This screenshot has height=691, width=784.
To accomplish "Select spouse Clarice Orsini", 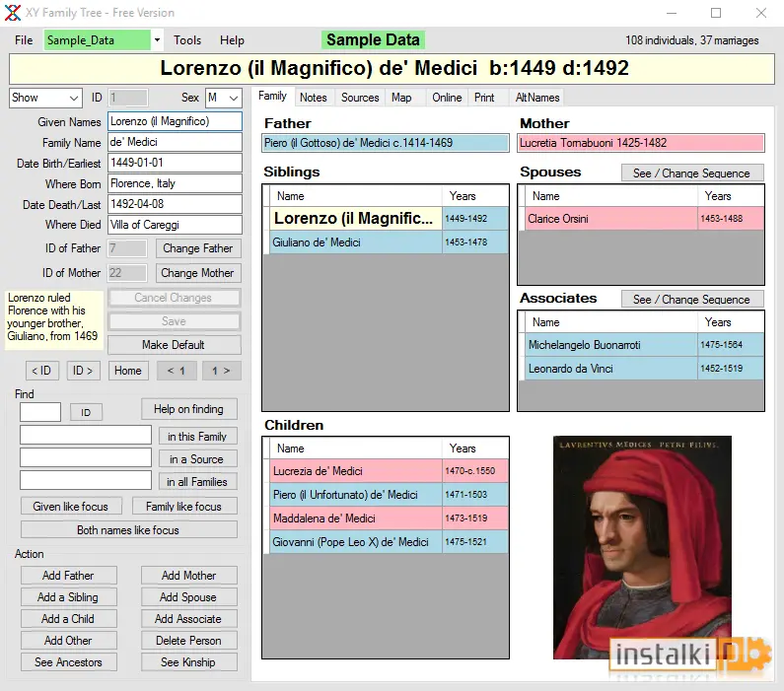I will pyautogui.click(x=645, y=219).
